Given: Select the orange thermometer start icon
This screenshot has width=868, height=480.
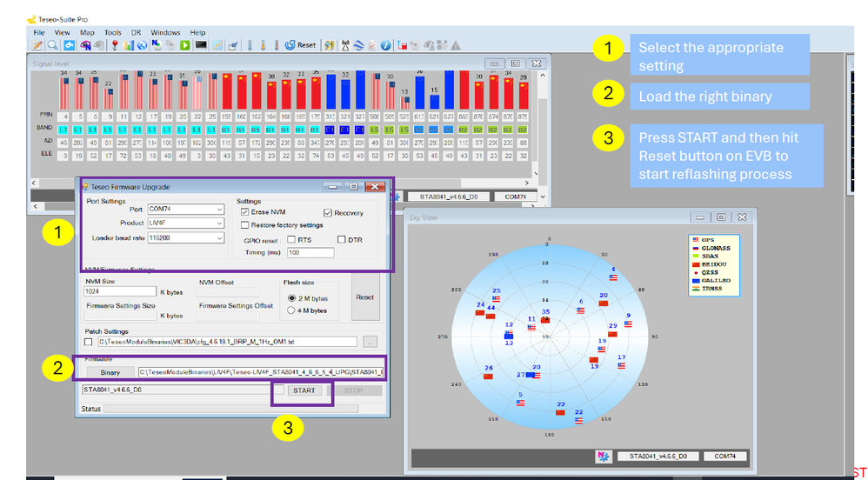Looking at the screenshot, I should (263, 45).
